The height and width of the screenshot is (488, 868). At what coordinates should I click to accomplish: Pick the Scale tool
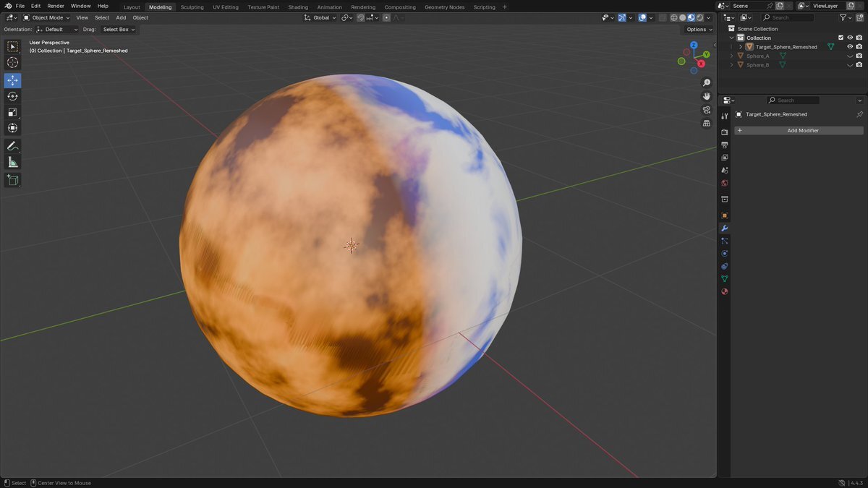pos(13,112)
